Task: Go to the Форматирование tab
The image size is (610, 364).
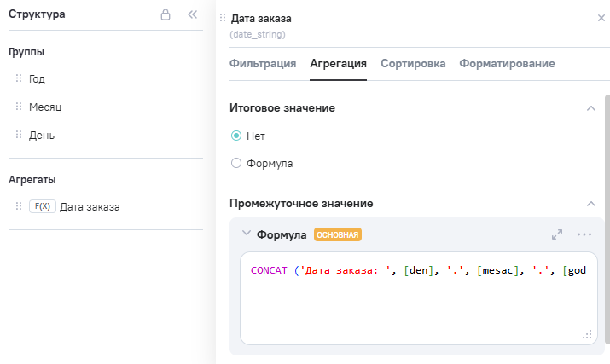Action: pos(507,64)
